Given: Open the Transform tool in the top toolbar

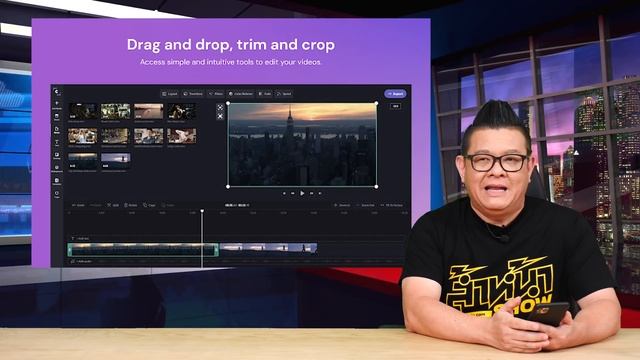Looking at the screenshot, I should 193,94.
